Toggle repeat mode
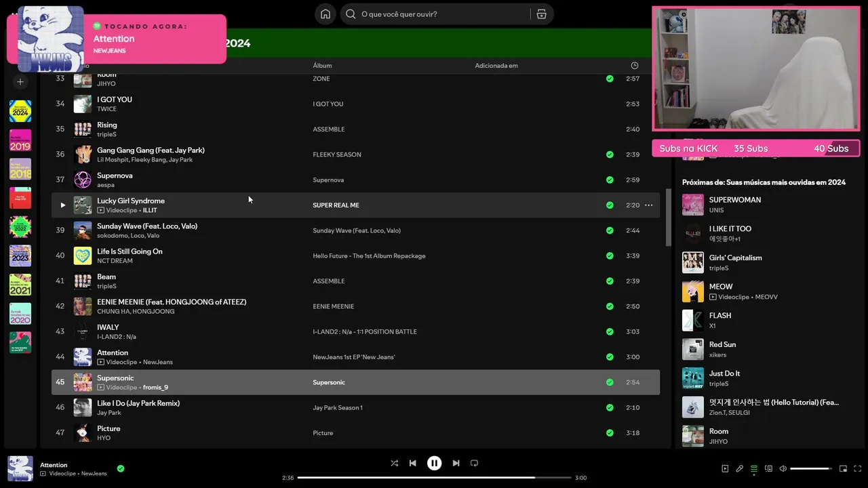Viewport: 868px width, 488px height. point(474,463)
